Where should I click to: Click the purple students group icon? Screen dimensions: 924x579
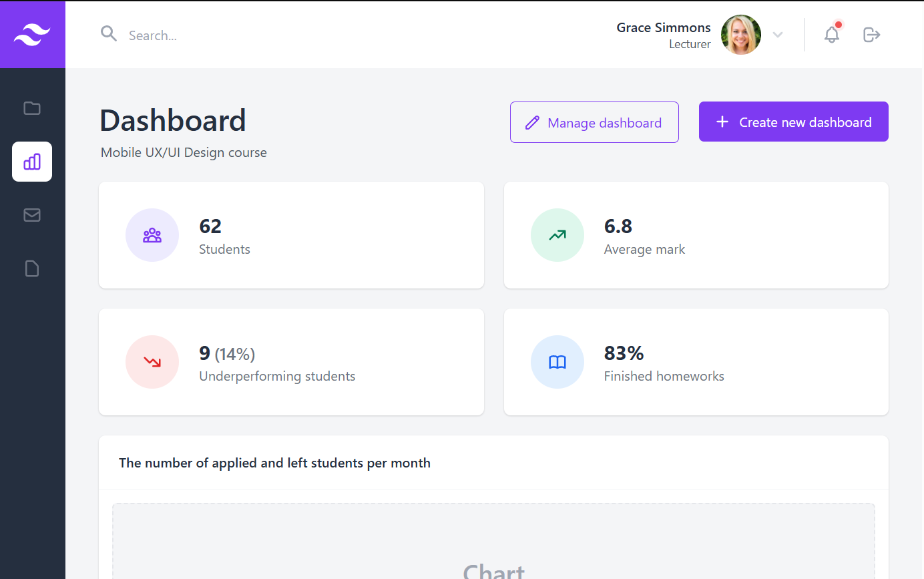[x=152, y=235]
